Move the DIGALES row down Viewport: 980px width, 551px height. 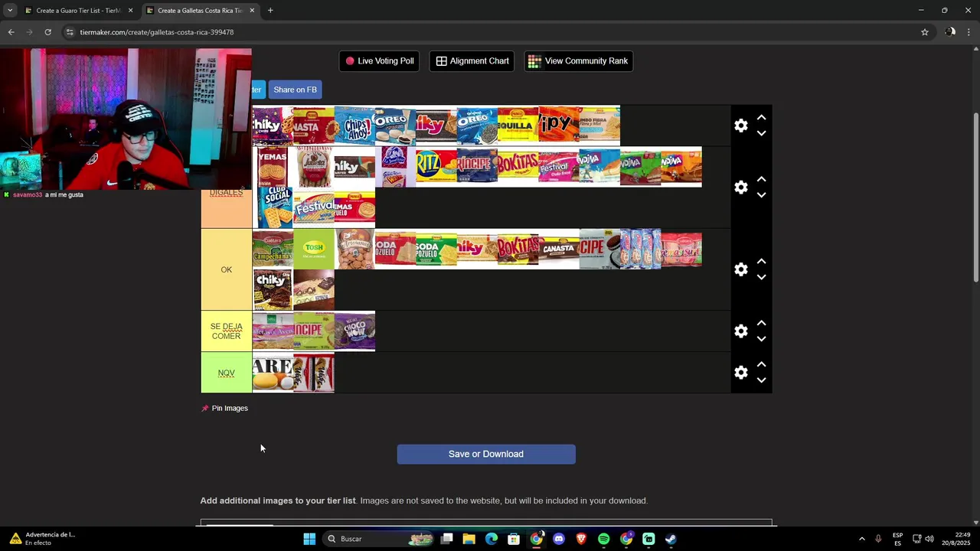[761, 195]
